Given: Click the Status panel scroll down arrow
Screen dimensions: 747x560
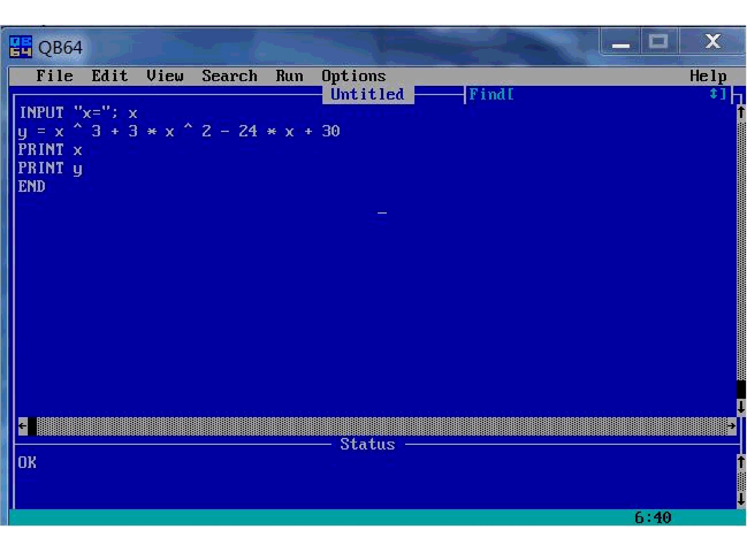Looking at the screenshot, I should pyautogui.click(x=741, y=499).
